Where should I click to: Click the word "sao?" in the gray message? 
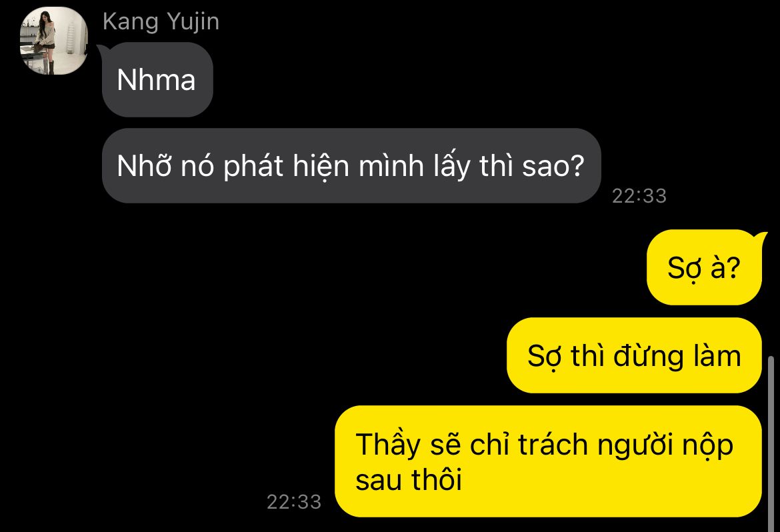click(x=553, y=166)
